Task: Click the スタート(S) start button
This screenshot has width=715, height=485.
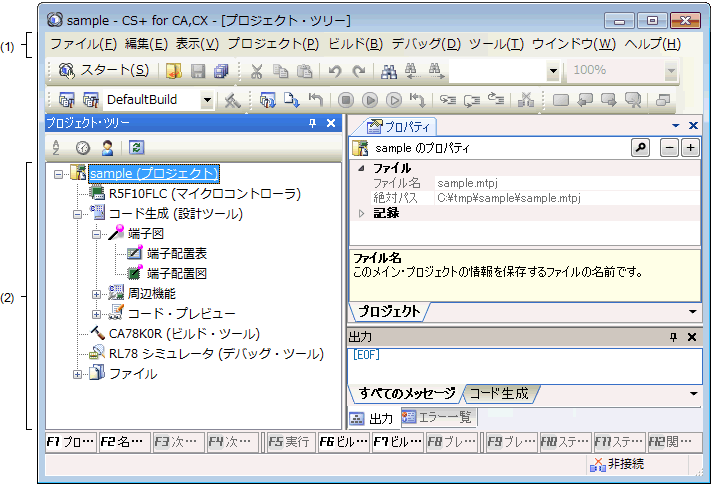Action: pyautogui.click(x=104, y=71)
